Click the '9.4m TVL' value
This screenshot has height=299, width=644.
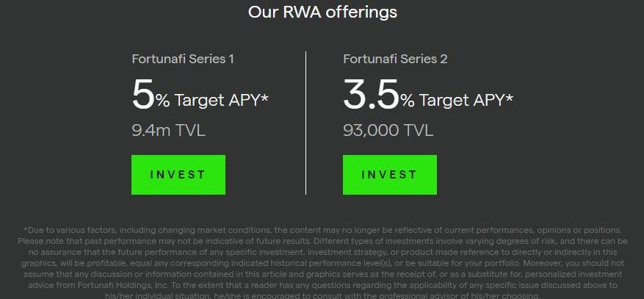coord(168,131)
